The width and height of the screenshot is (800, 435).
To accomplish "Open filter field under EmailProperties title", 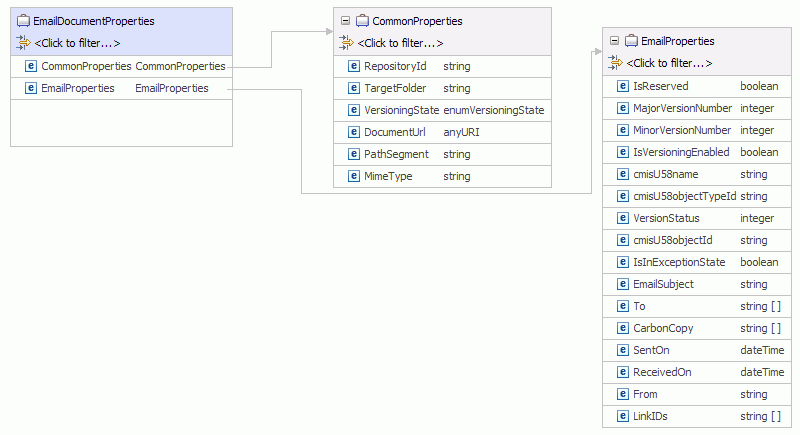I will (x=669, y=63).
